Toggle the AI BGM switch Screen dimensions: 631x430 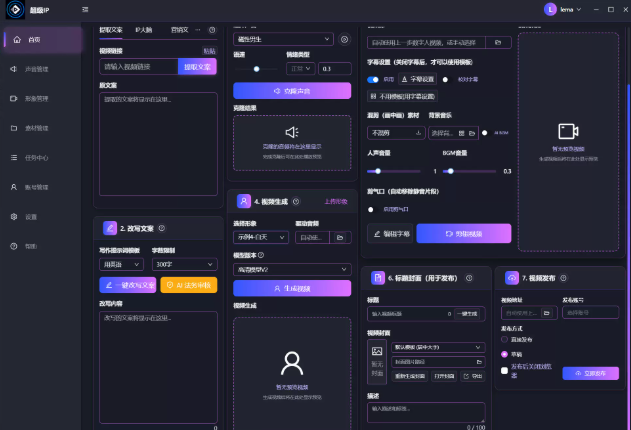[485, 133]
